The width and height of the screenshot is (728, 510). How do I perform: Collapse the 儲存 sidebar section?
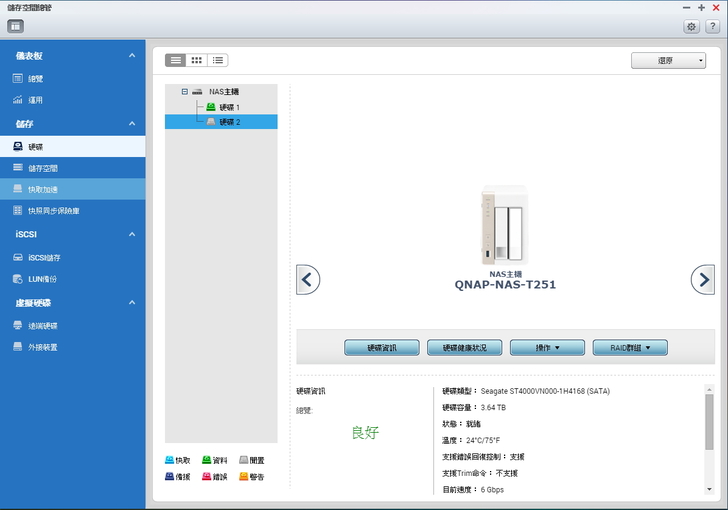tap(132, 124)
